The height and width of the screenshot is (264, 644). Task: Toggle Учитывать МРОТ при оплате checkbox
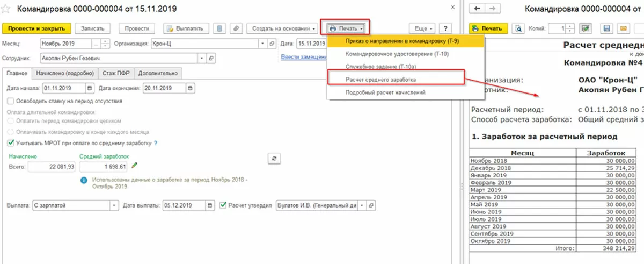[x=11, y=143]
